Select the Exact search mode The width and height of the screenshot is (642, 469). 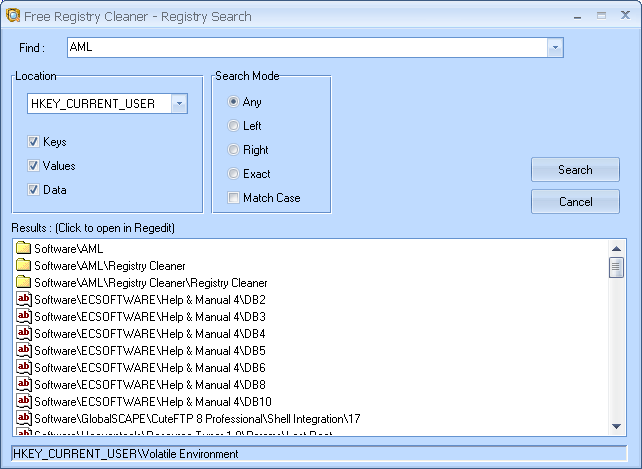233,174
